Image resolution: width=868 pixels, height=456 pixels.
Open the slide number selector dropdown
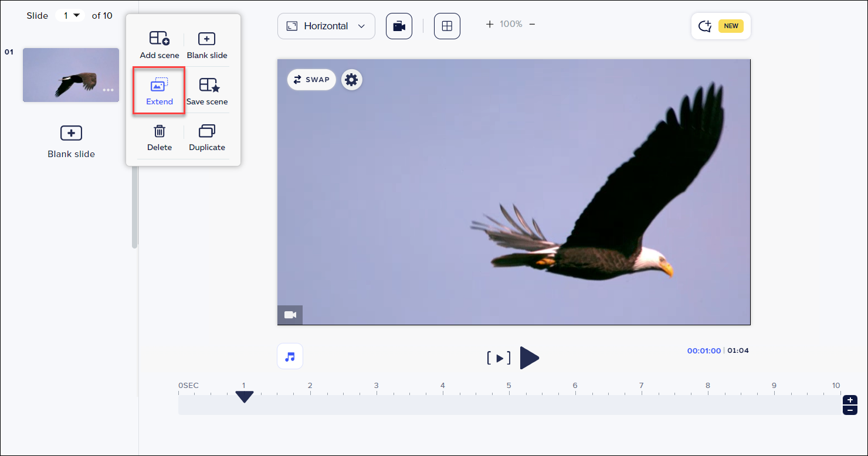pos(70,15)
